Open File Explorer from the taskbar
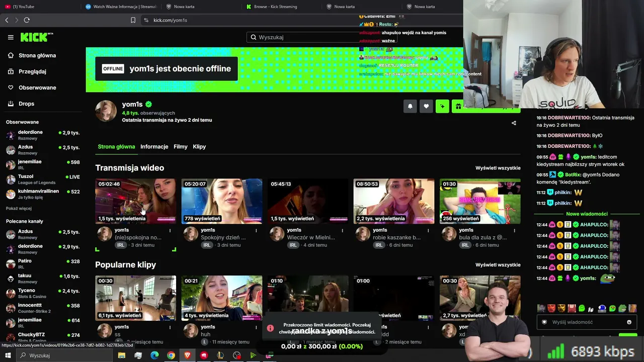The image size is (644, 362). (x=122, y=355)
